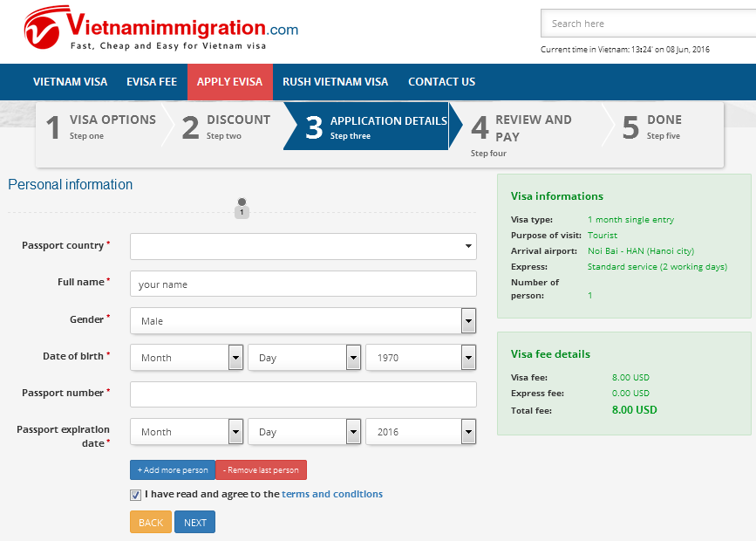Open the birth year dropdown showing 1970

[x=421, y=358]
